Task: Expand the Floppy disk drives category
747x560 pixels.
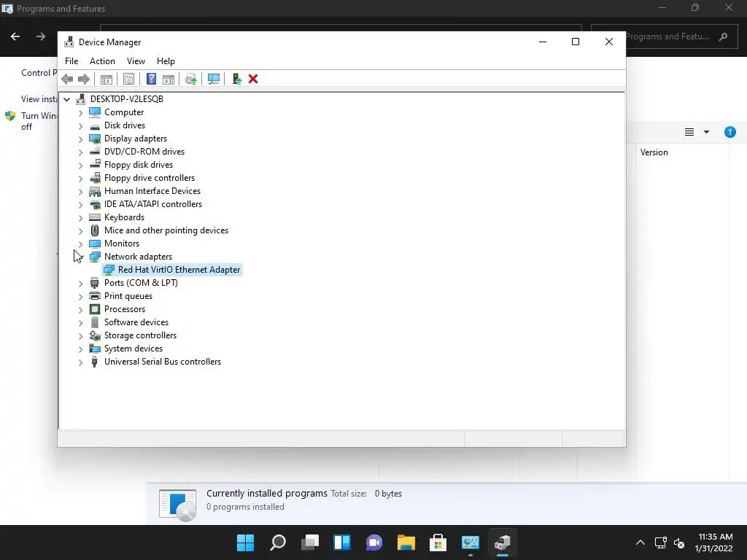Action: point(80,166)
